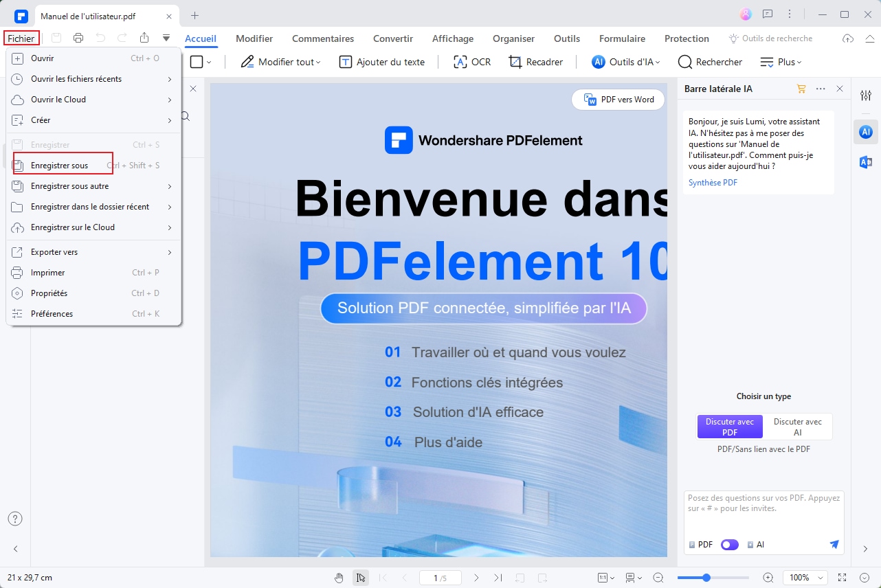Click the translate icon on right rail
881x588 pixels.
(866, 162)
